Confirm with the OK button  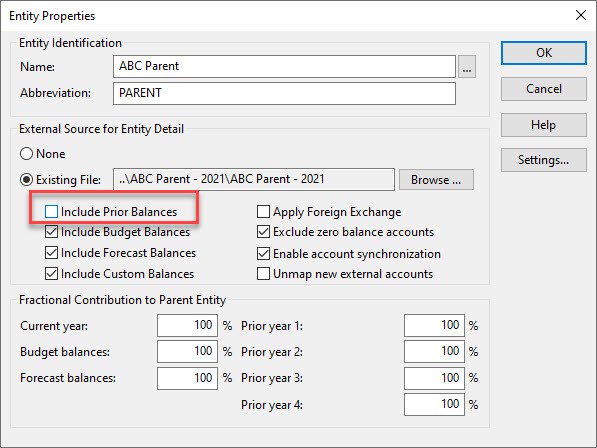(x=544, y=53)
